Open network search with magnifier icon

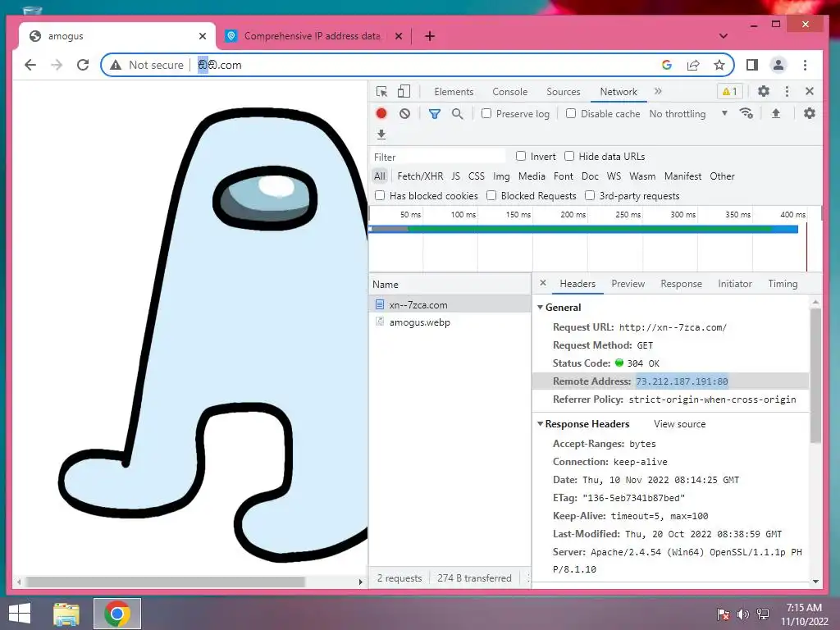point(457,113)
